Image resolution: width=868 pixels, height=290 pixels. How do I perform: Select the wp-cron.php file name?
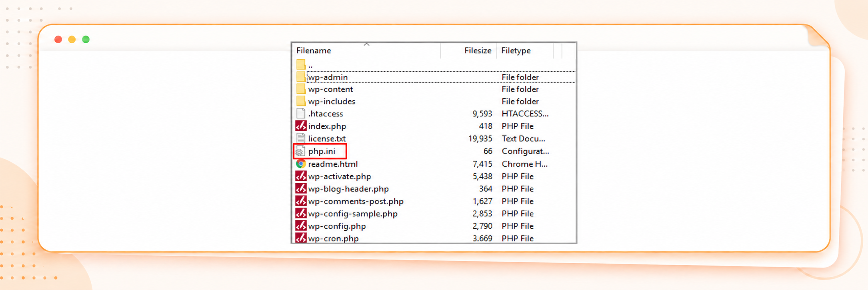333,238
